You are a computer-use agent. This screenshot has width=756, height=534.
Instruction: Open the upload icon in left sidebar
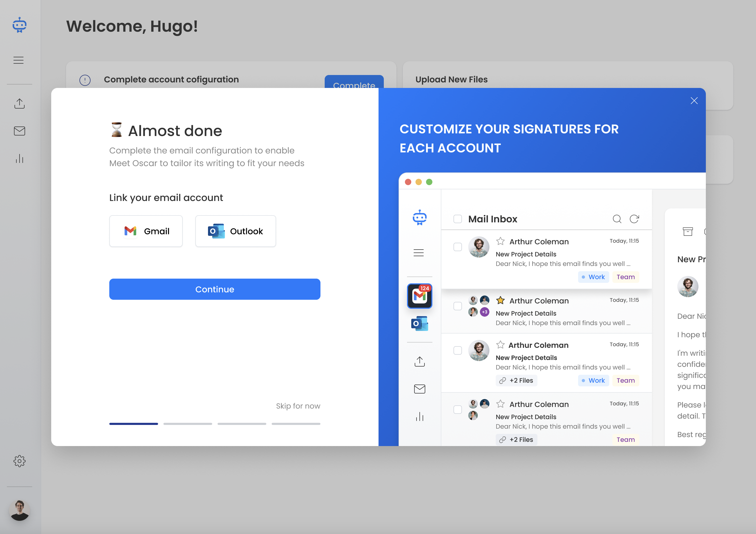click(20, 104)
